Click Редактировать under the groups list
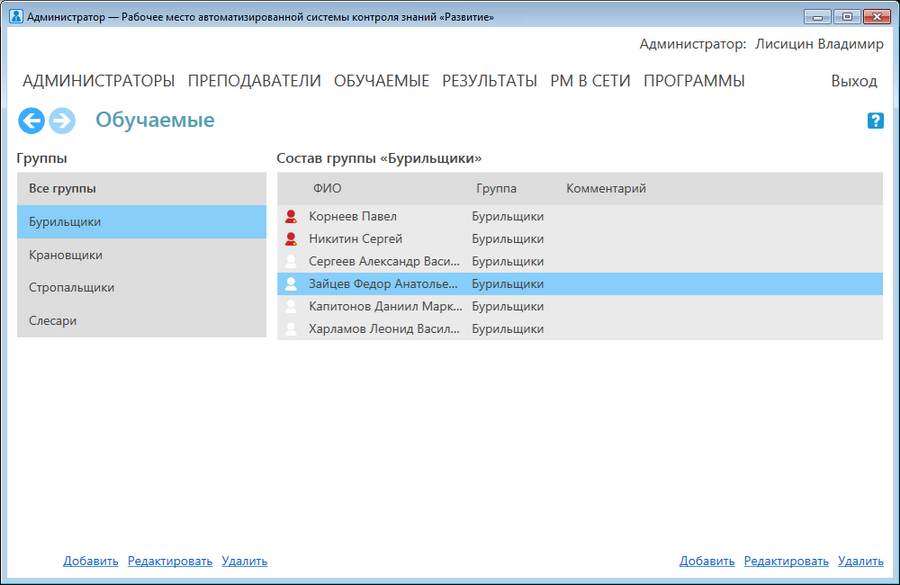The height and width of the screenshot is (585, 900). click(x=170, y=561)
